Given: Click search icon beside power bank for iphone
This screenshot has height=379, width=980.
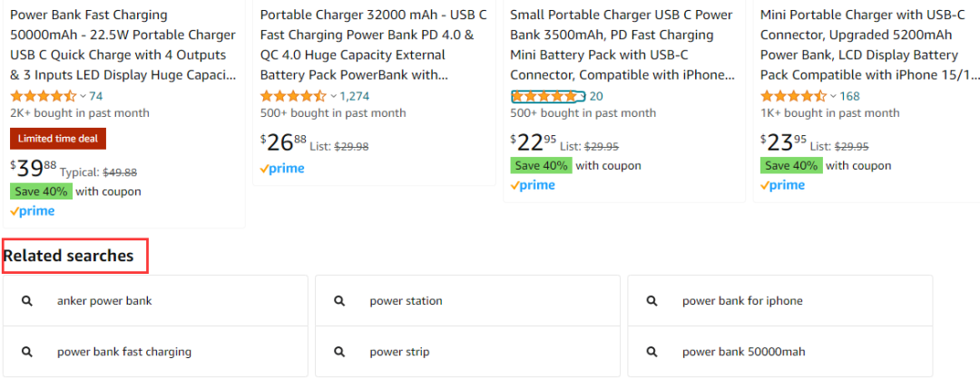Looking at the screenshot, I should point(652,301).
